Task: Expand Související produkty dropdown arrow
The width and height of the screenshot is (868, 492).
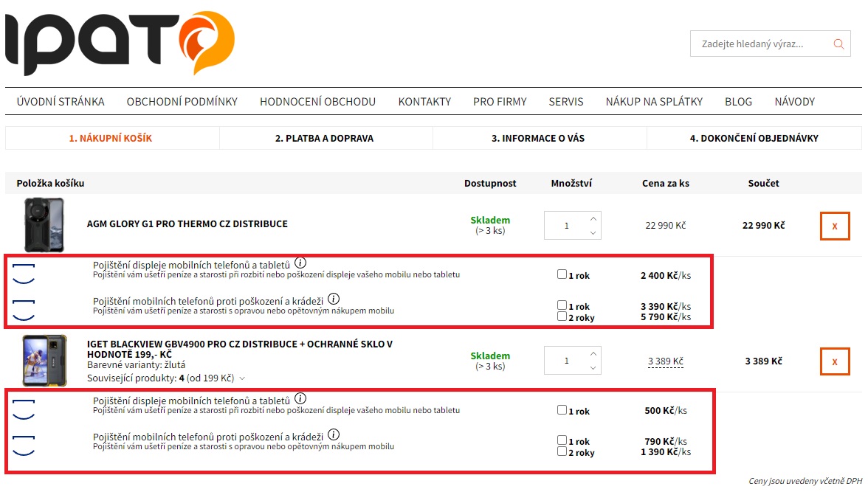Action: coord(242,378)
